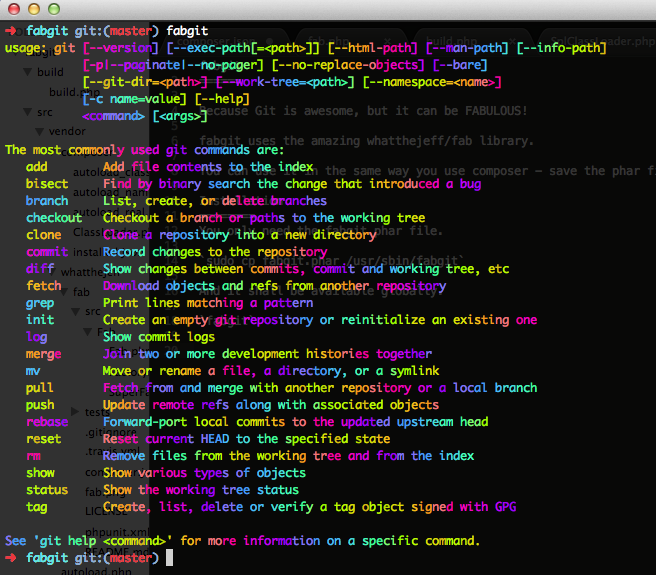The image size is (656, 575).
Task: Close the fab.php tab in background editor
Action: coord(387,42)
